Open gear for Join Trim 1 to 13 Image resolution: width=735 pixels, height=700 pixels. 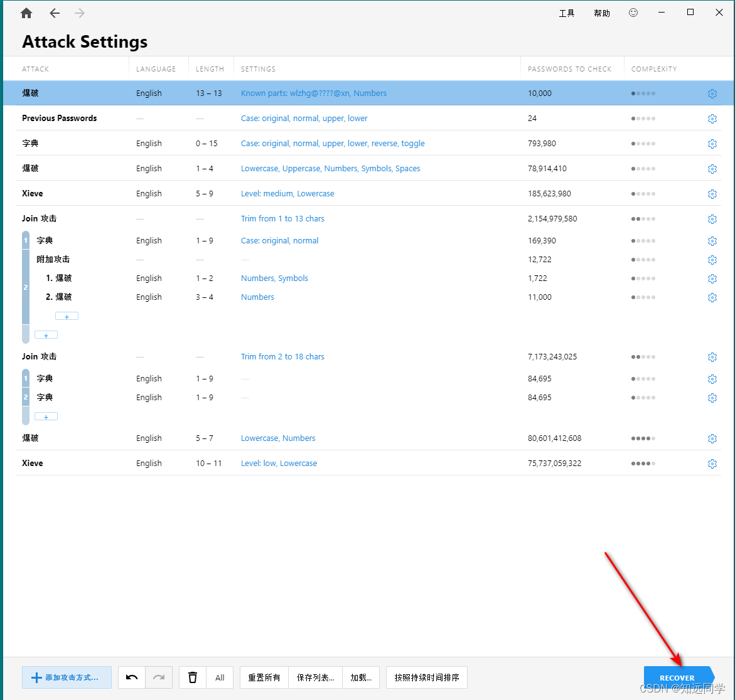pyautogui.click(x=712, y=219)
